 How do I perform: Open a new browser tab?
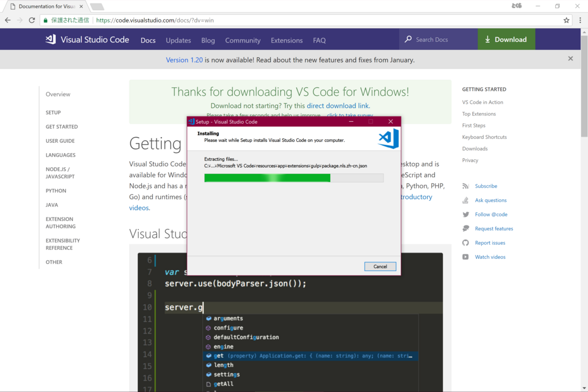[x=97, y=6]
